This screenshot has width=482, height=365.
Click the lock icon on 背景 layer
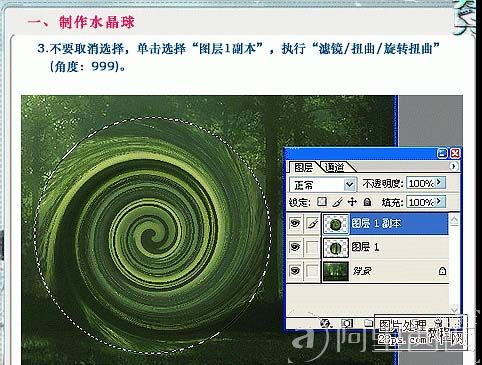coord(442,271)
